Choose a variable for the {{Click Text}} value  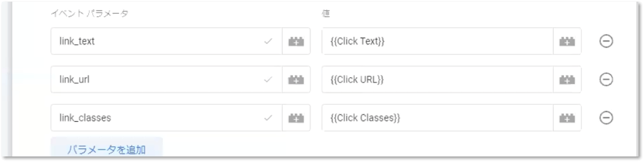point(567,41)
